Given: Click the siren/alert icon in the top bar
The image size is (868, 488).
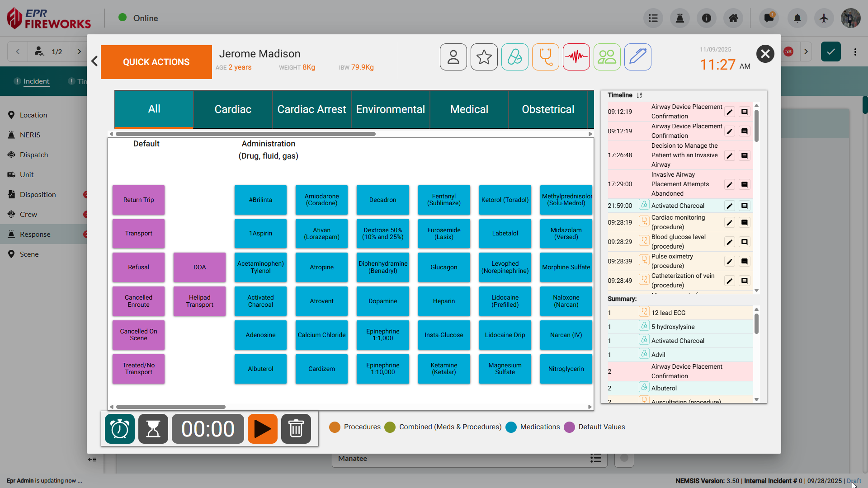Looking at the screenshot, I should (x=679, y=18).
